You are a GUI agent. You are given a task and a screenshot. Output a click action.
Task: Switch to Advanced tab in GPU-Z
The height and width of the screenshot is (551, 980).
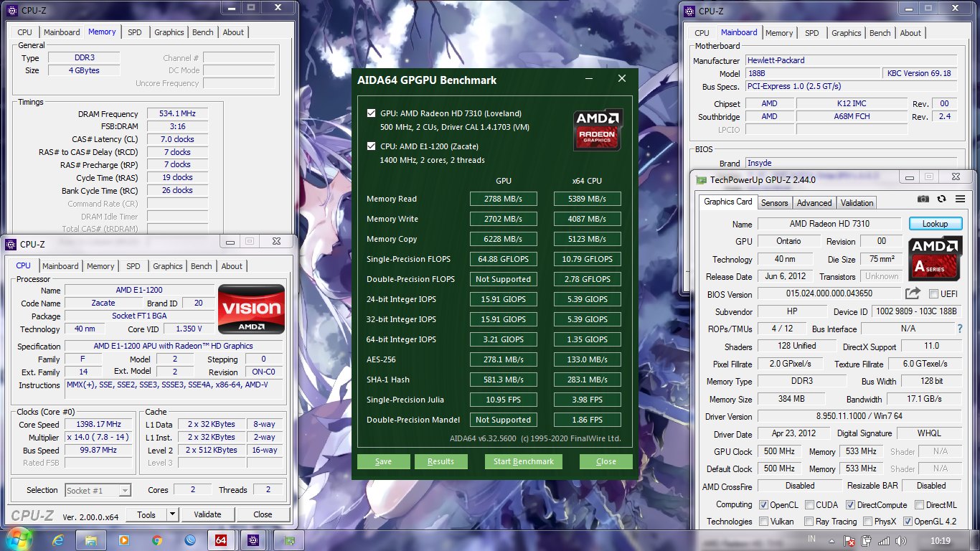tap(814, 203)
